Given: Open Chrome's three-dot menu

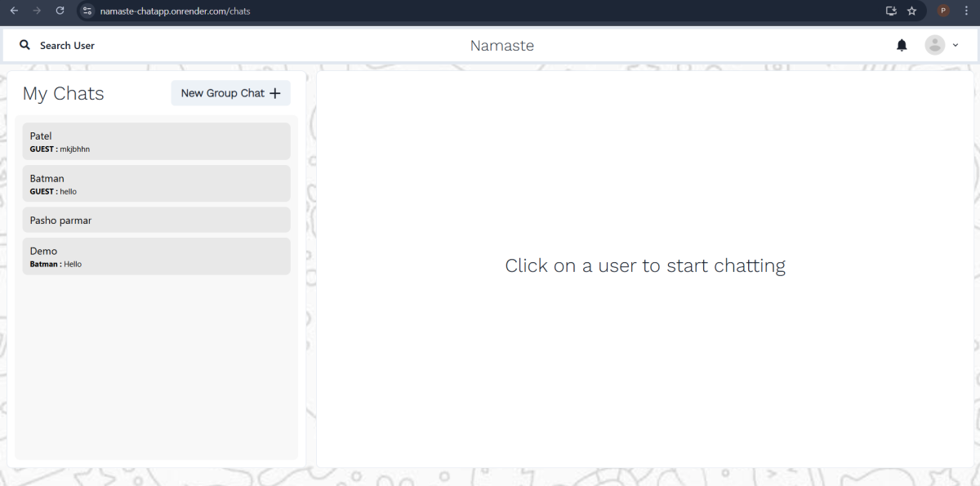Looking at the screenshot, I should (965, 11).
